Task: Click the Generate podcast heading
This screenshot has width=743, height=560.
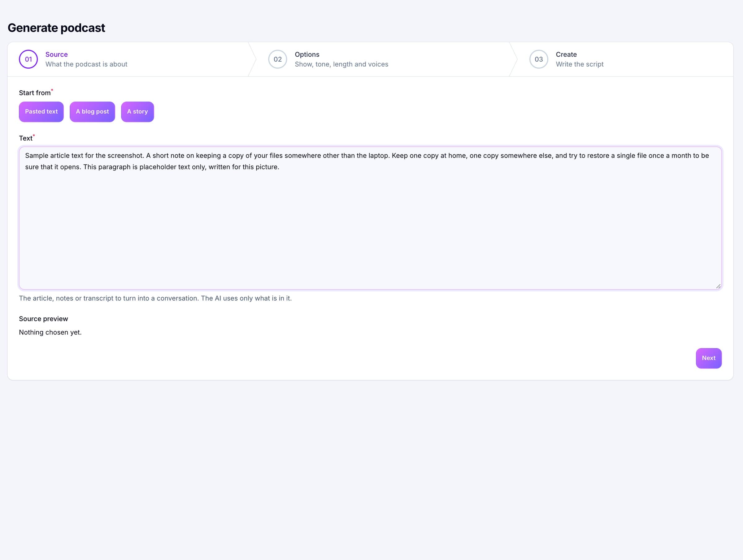Action: point(56,28)
